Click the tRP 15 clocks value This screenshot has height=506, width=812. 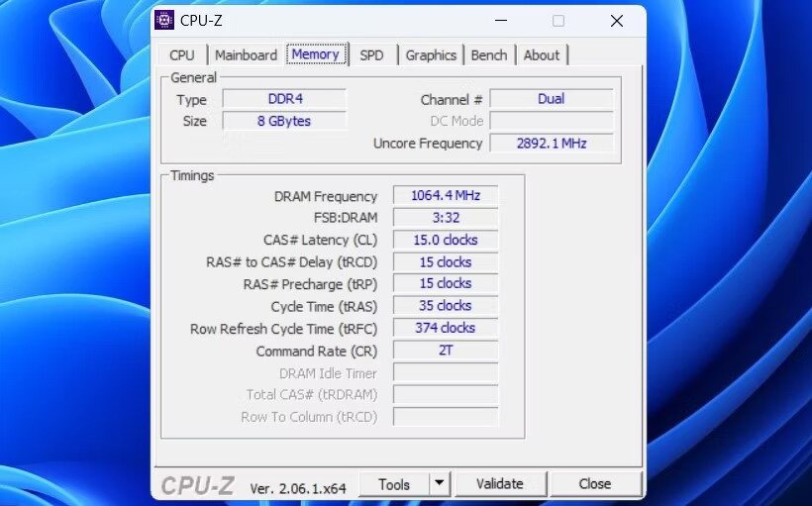tap(446, 284)
